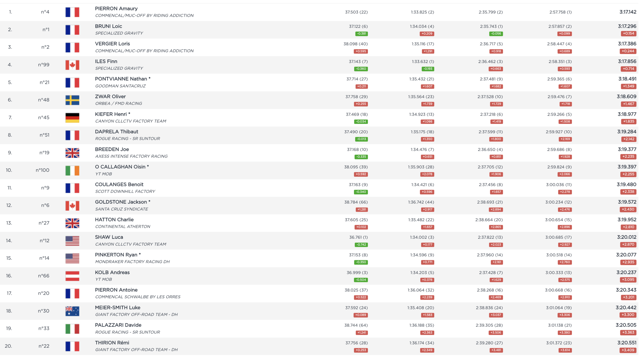Click the Australian flag beside MEIER-SMITH Luke

pos(72,311)
